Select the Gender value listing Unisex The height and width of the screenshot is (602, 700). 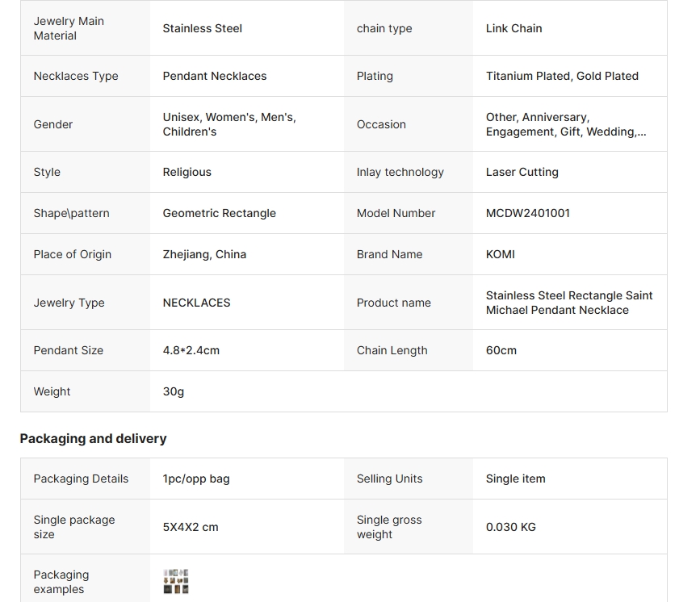click(x=228, y=124)
